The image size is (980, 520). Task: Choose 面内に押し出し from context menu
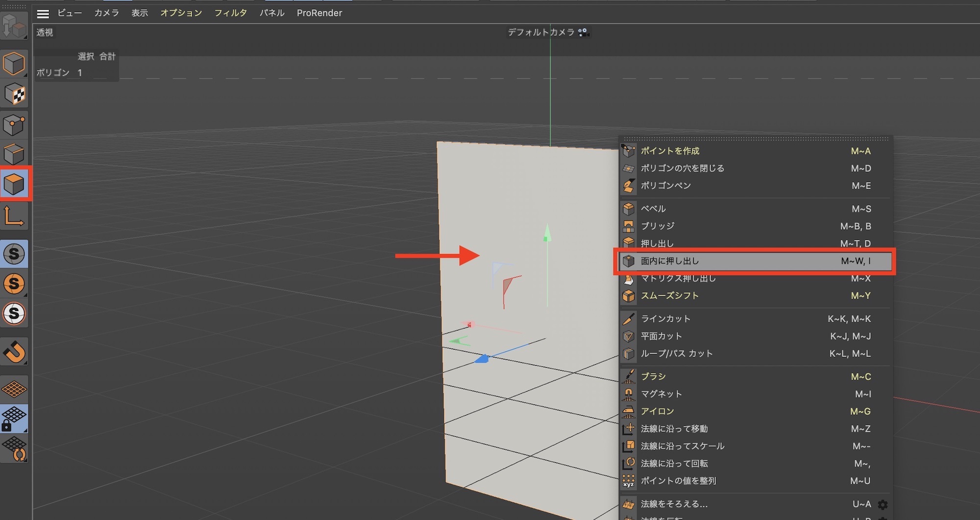[x=669, y=261]
